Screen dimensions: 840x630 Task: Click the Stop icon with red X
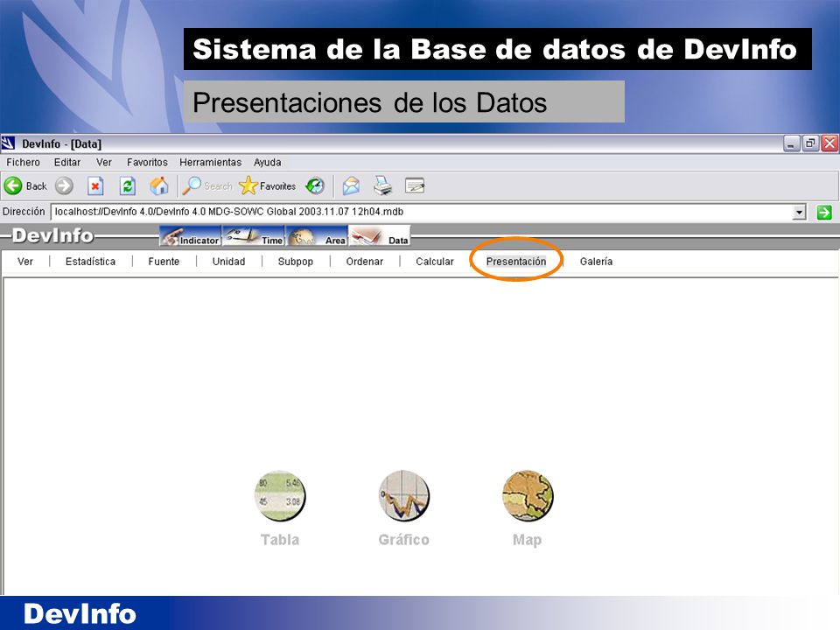point(95,185)
